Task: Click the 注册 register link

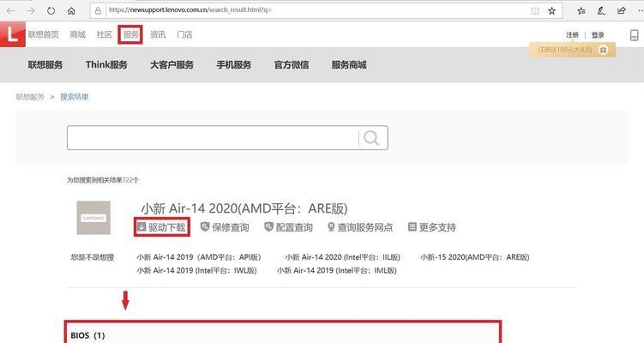Action: tap(573, 35)
